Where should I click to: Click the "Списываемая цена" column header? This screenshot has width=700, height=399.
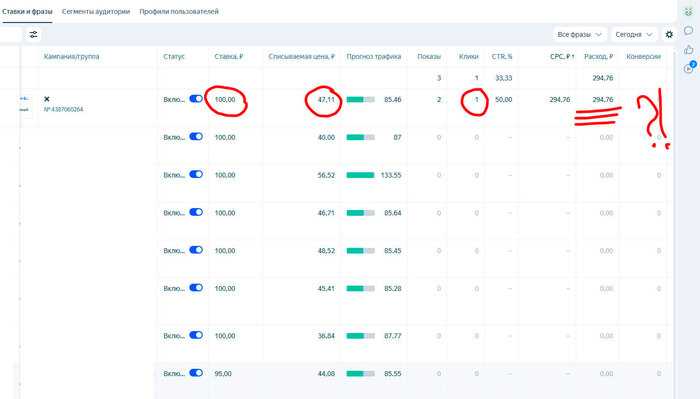click(301, 57)
